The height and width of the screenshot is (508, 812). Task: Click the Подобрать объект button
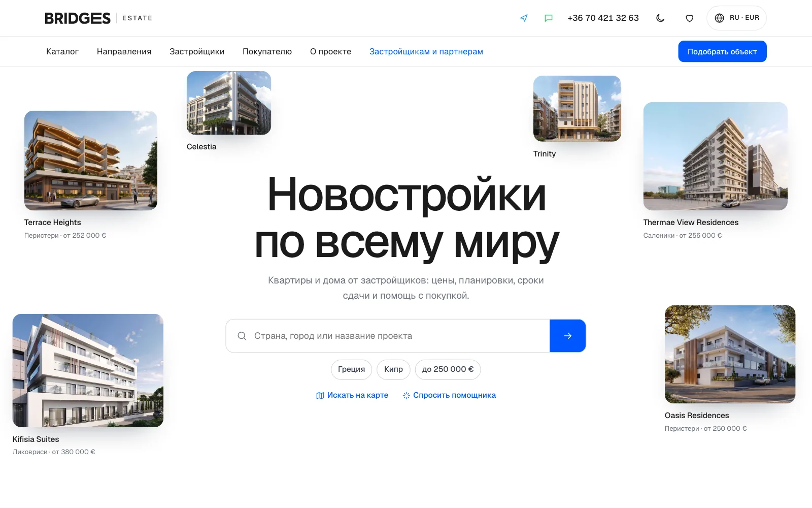click(722, 51)
